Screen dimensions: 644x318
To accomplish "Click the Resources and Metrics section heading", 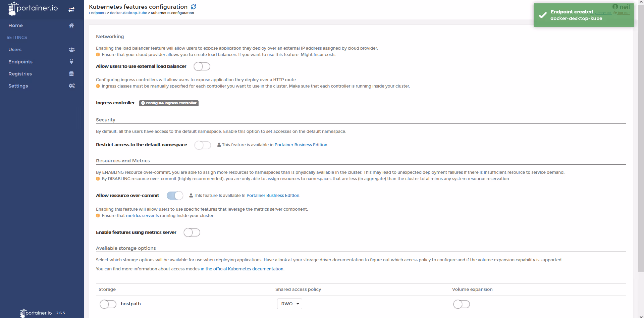I will pos(123,161).
